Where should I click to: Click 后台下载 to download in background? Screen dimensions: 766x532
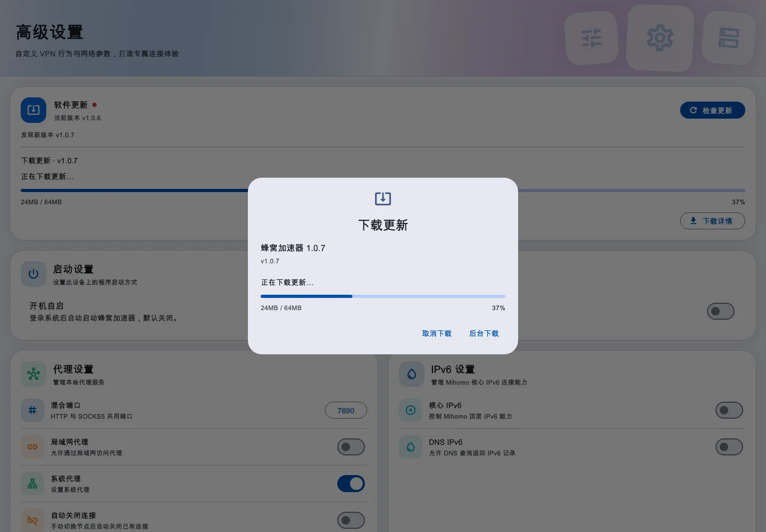(x=484, y=334)
